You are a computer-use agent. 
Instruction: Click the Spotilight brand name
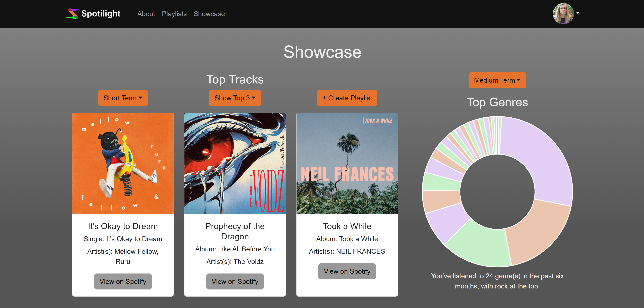point(101,13)
